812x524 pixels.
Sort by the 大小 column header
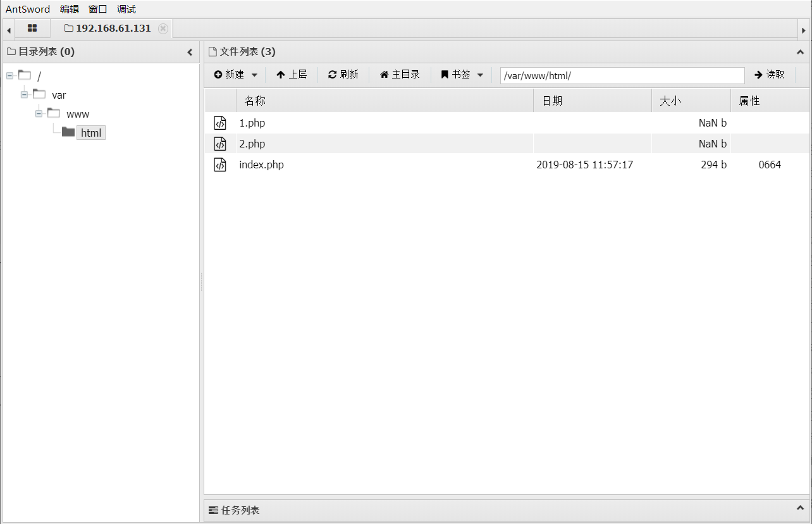(x=691, y=101)
